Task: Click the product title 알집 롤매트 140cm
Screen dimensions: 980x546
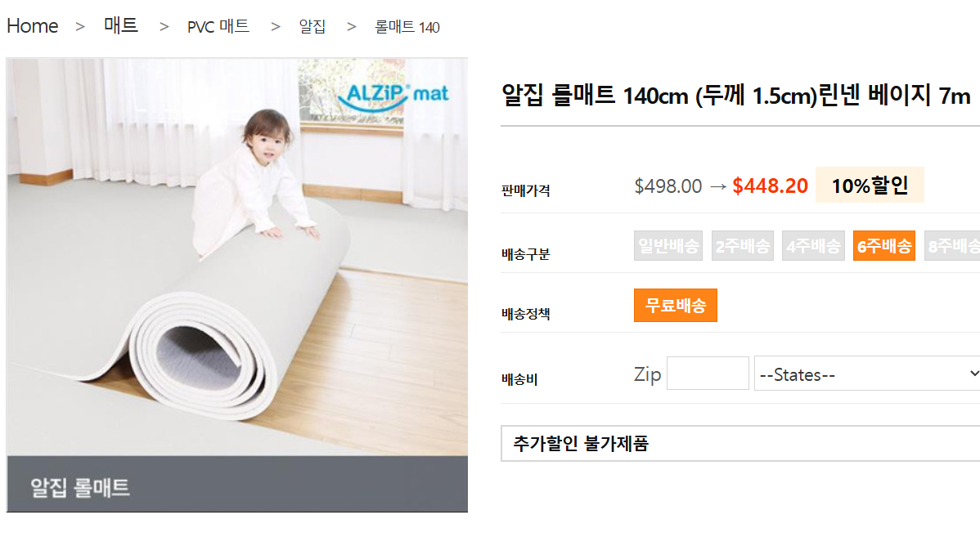Action: 735,96
